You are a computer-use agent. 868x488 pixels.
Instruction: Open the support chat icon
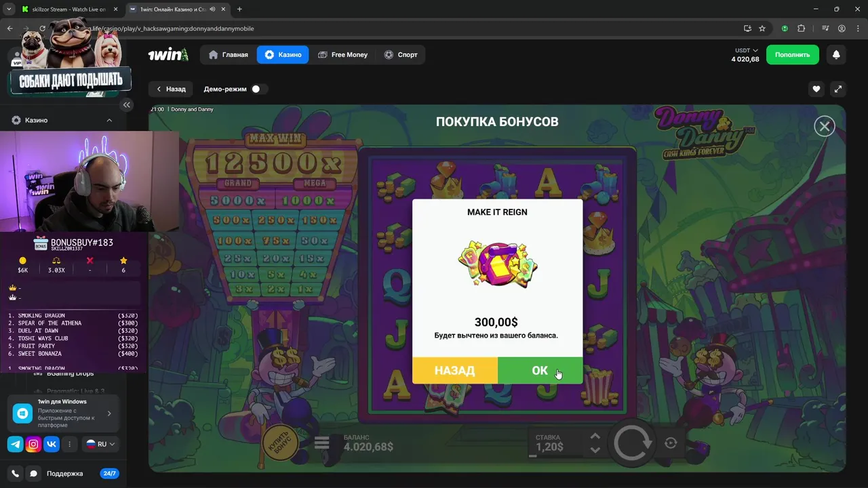33,474
